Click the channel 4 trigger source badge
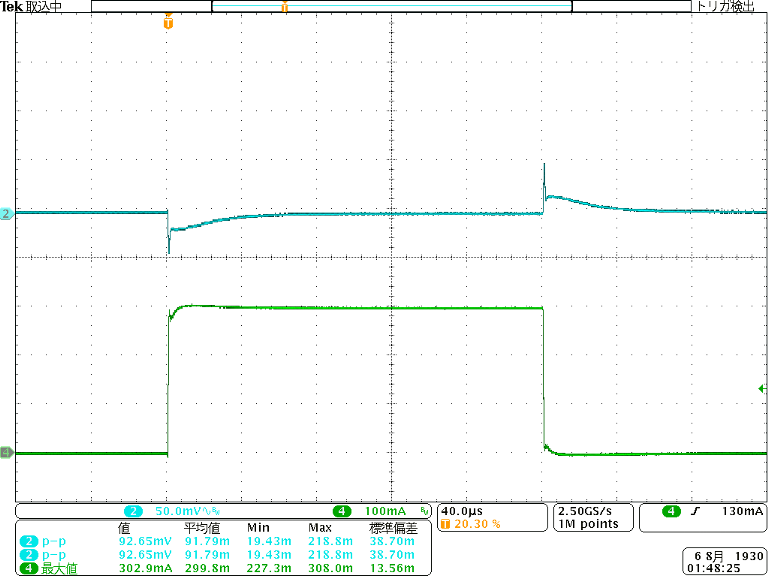This screenshot has width=768, height=576. click(x=671, y=511)
